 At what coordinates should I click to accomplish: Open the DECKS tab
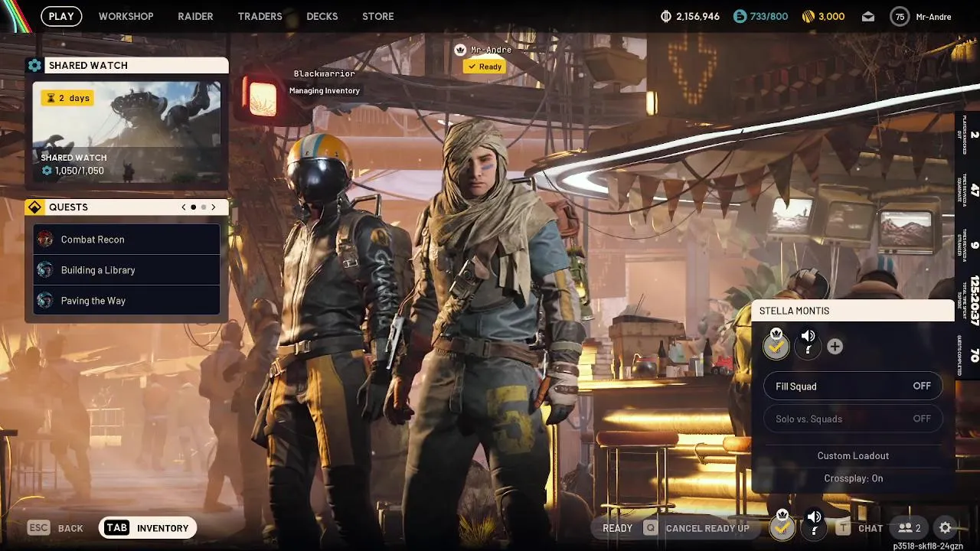[322, 16]
